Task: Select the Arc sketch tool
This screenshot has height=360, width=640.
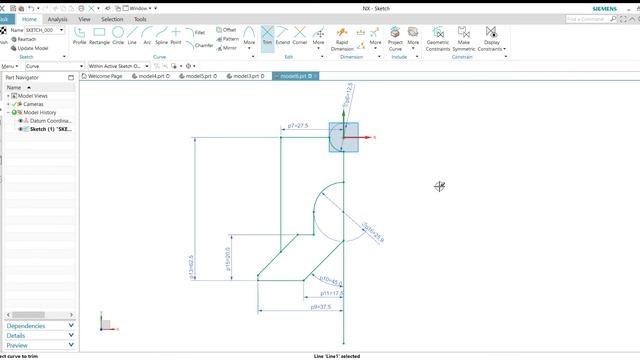Action: [x=147, y=36]
